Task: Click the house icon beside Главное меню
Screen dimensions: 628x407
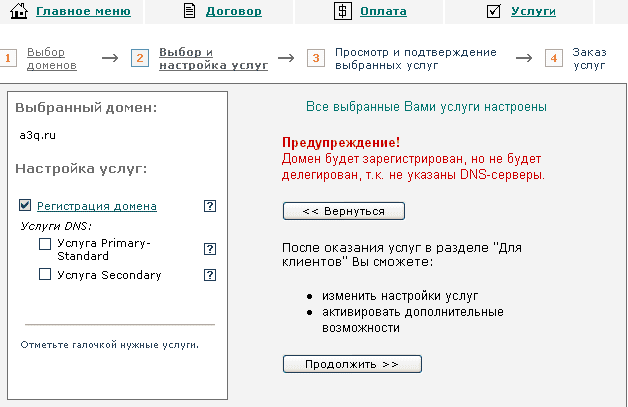Action: [x=19, y=12]
